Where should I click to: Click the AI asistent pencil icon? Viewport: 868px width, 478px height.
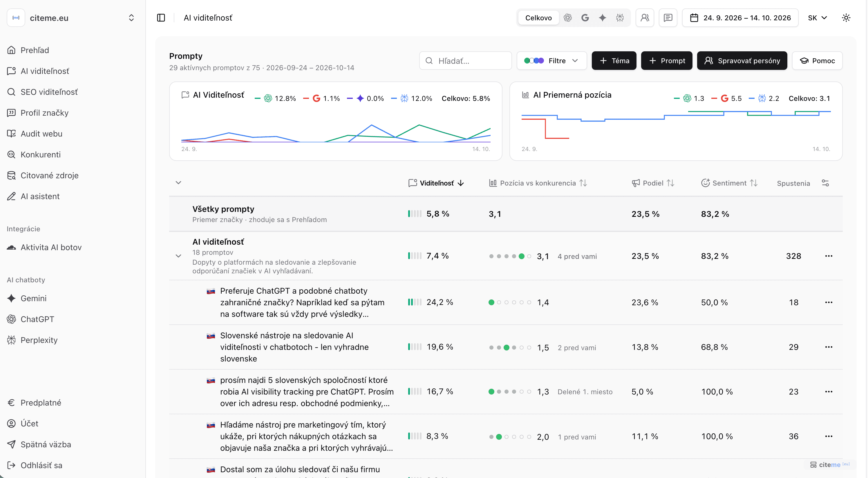(x=11, y=196)
